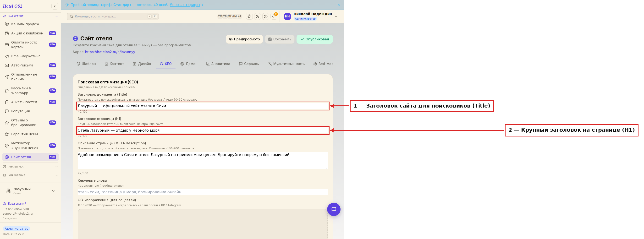Select Гарантия цены in sidebar
644x239 pixels.
(x=31, y=134)
